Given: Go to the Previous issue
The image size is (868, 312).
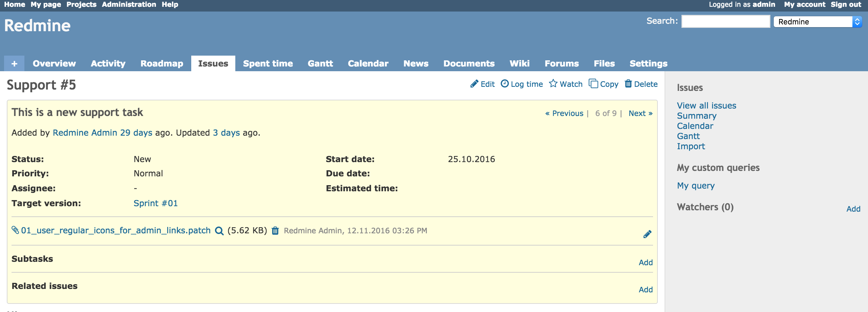Looking at the screenshot, I should pyautogui.click(x=564, y=113).
